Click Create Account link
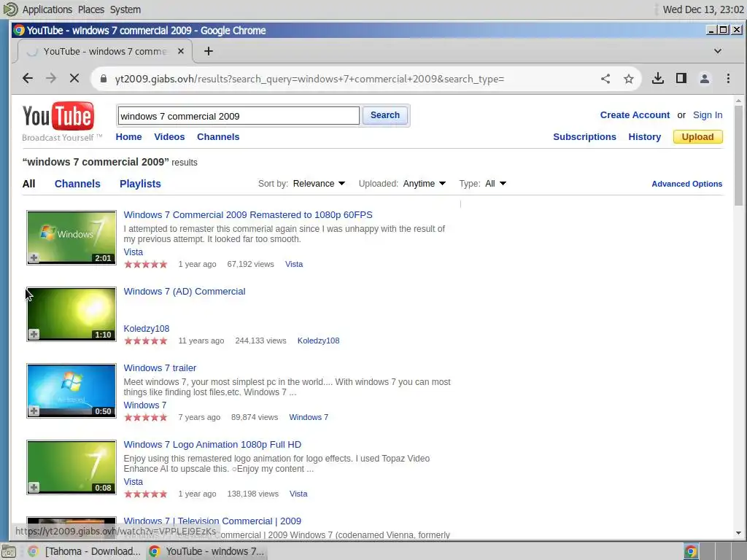This screenshot has height=560, width=747. coord(635,115)
